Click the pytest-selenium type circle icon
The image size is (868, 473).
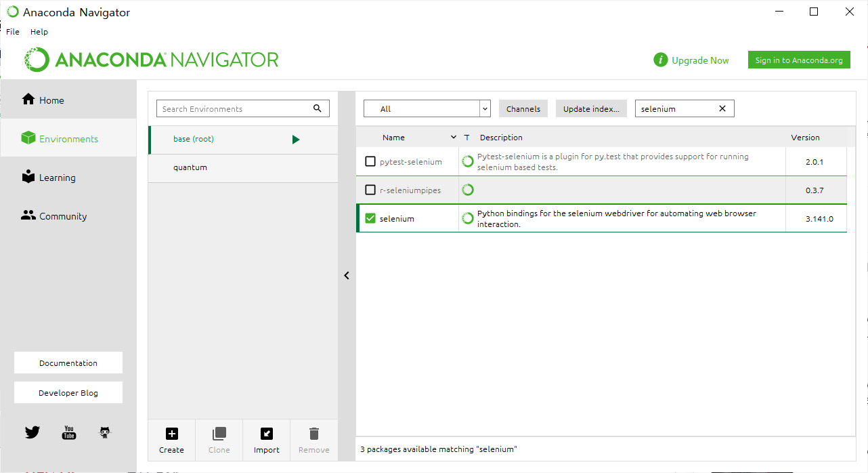(x=467, y=161)
